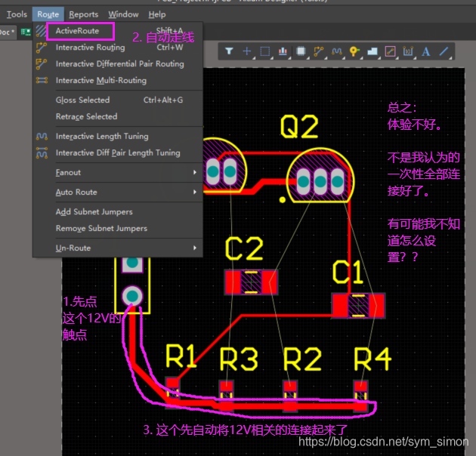Open the Tools menu

coord(17,14)
